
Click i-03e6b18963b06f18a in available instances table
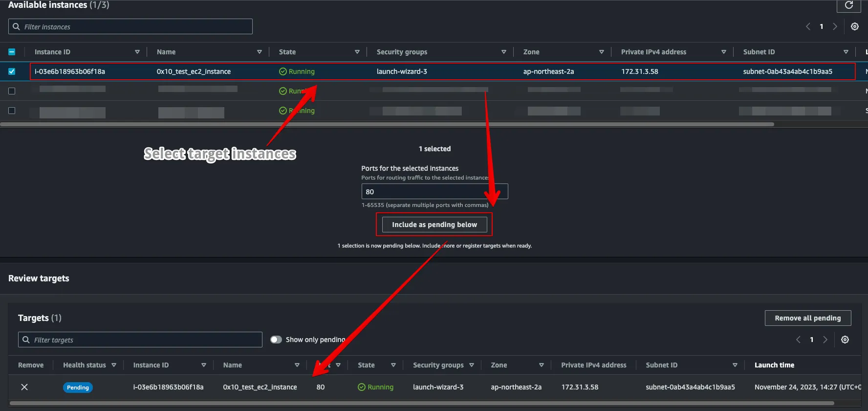point(70,71)
